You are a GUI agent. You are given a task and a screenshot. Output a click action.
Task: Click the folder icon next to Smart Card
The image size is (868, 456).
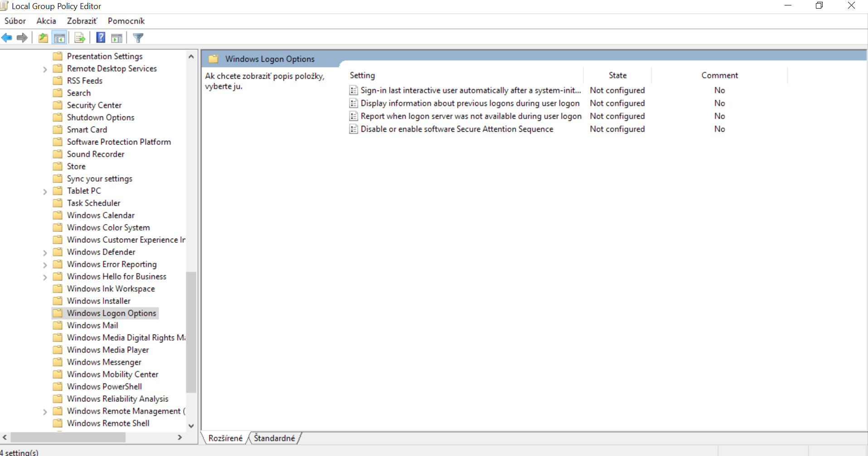(58, 130)
